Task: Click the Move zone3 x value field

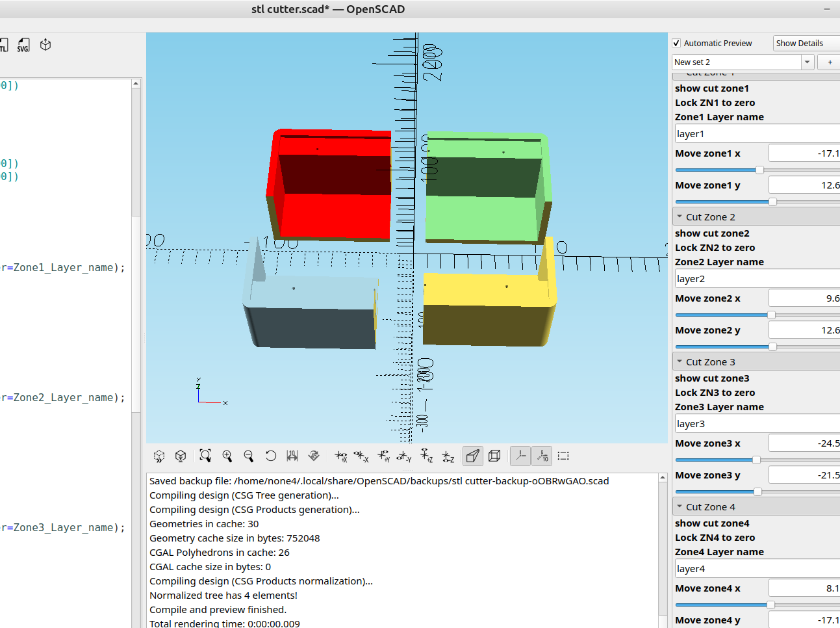Action: 804,443
